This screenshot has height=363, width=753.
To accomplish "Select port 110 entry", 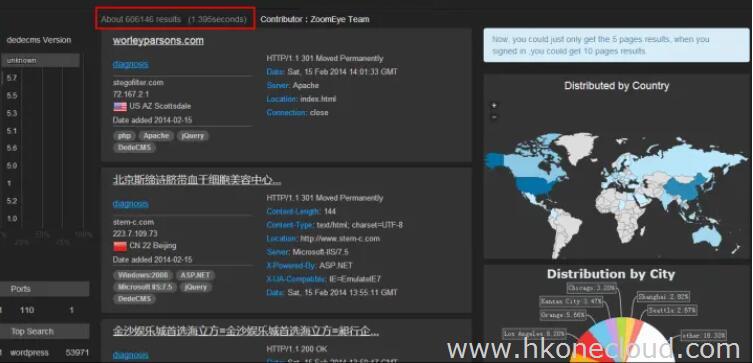I will [27, 310].
